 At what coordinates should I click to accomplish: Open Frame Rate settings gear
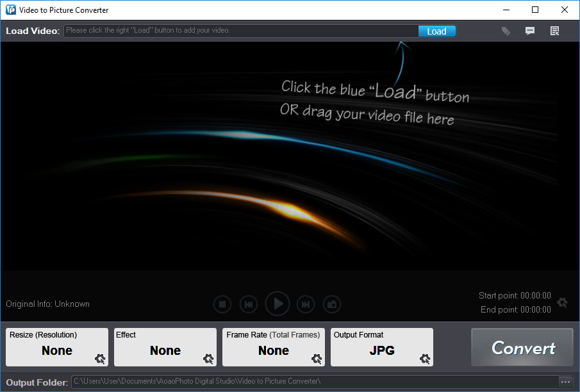(x=317, y=359)
